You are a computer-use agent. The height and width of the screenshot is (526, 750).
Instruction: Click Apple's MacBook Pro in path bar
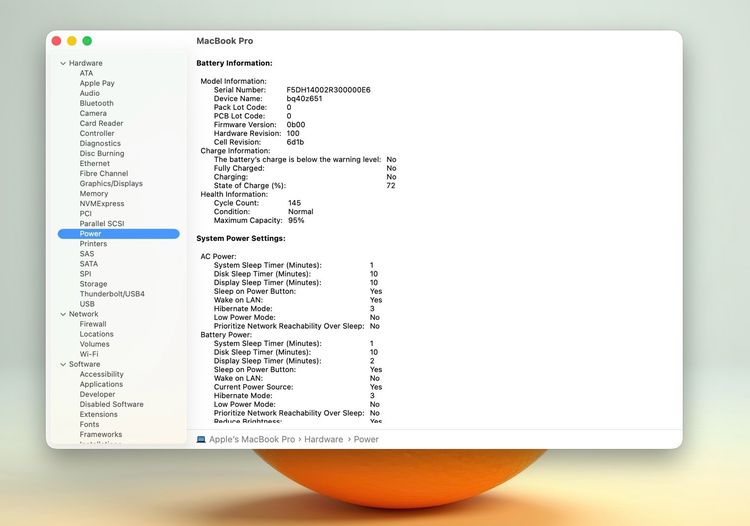tap(252, 439)
